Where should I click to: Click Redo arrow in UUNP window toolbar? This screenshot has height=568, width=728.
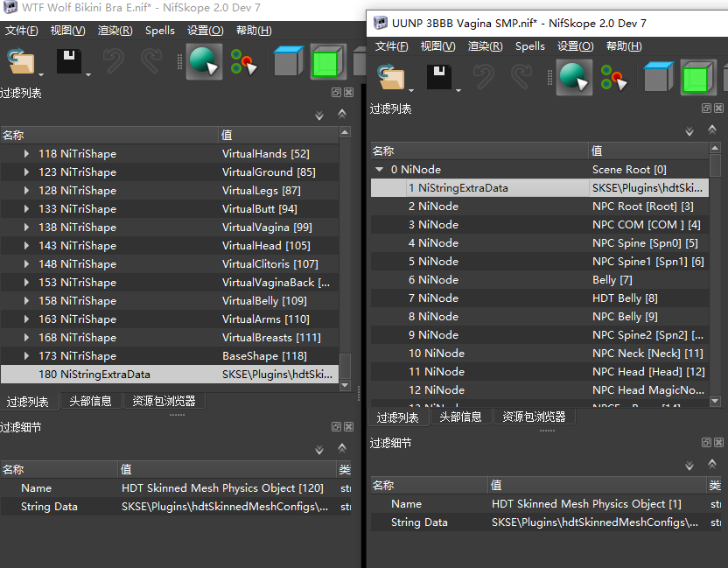(x=521, y=77)
